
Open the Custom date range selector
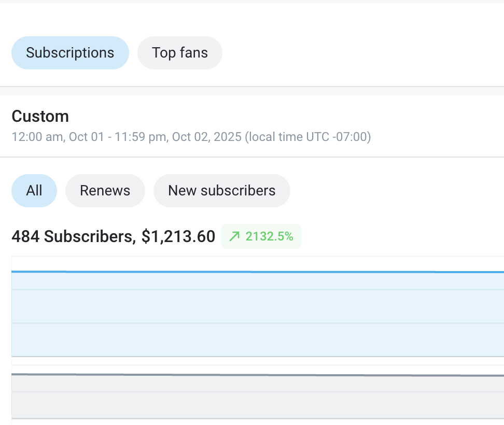tap(40, 116)
